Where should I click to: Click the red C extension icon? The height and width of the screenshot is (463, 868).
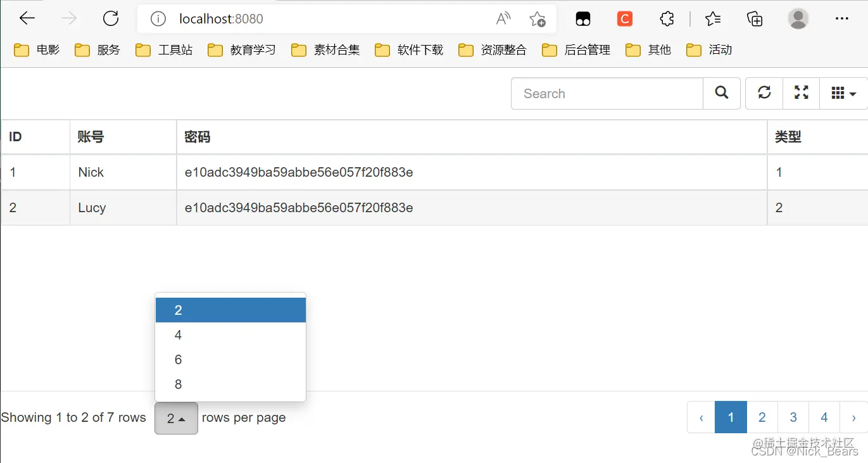(624, 18)
